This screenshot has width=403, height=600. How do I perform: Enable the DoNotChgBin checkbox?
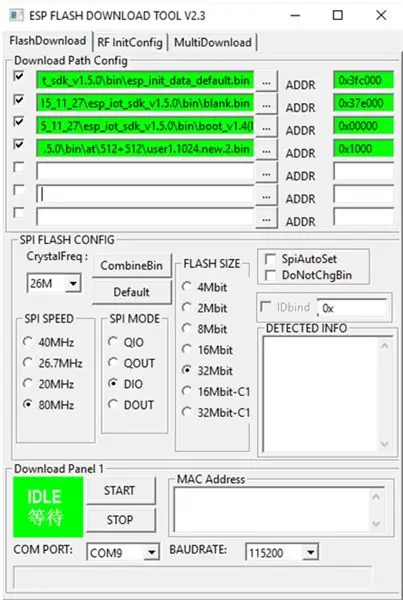(271, 275)
